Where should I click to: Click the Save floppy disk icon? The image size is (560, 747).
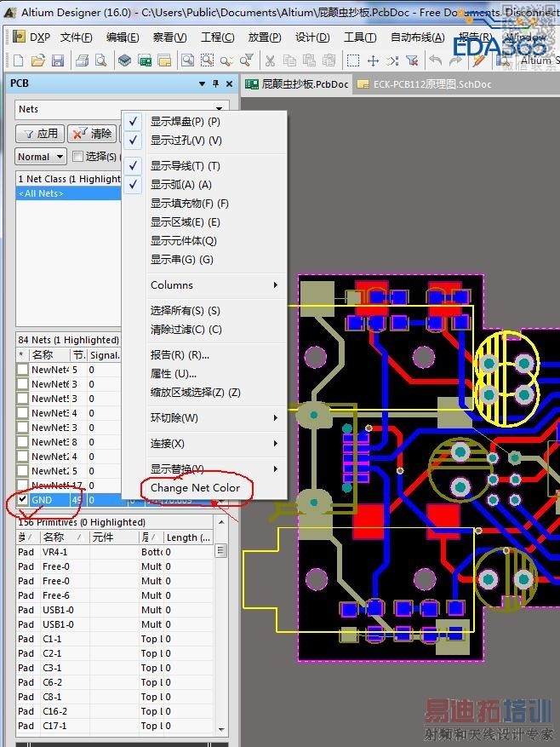58,60
